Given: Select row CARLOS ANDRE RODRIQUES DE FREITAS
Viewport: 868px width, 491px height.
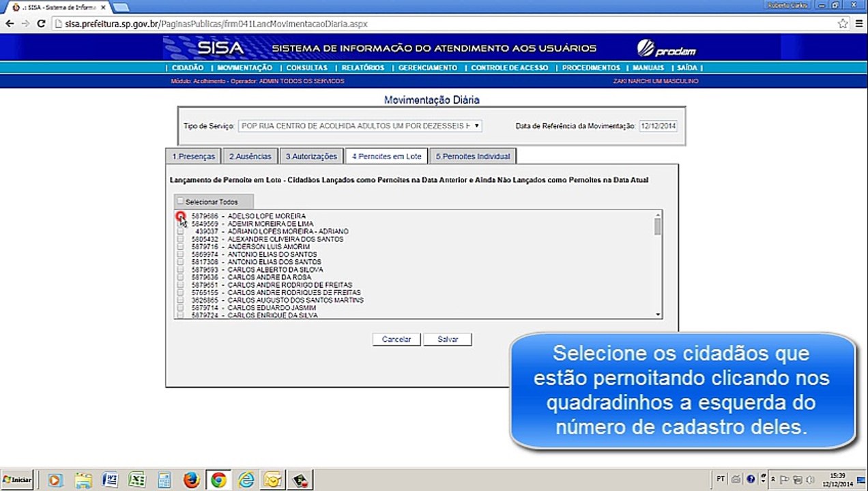Looking at the screenshot, I should [276, 293].
